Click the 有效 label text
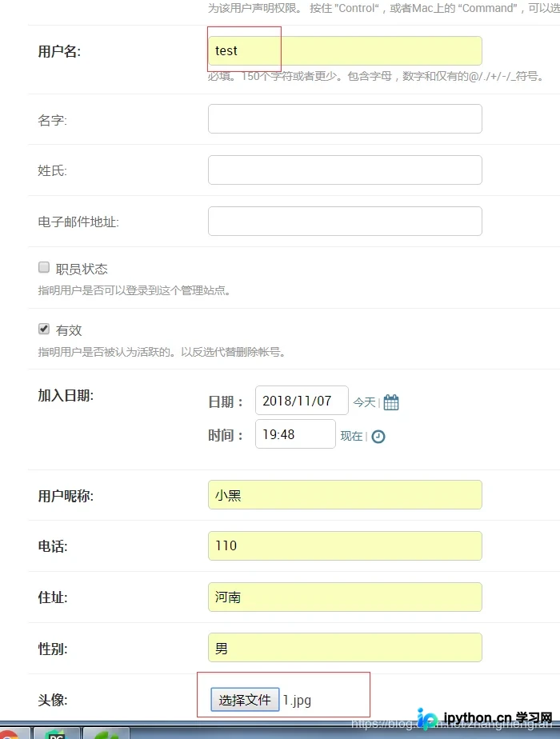The height and width of the screenshot is (739, 560). point(69,330)
